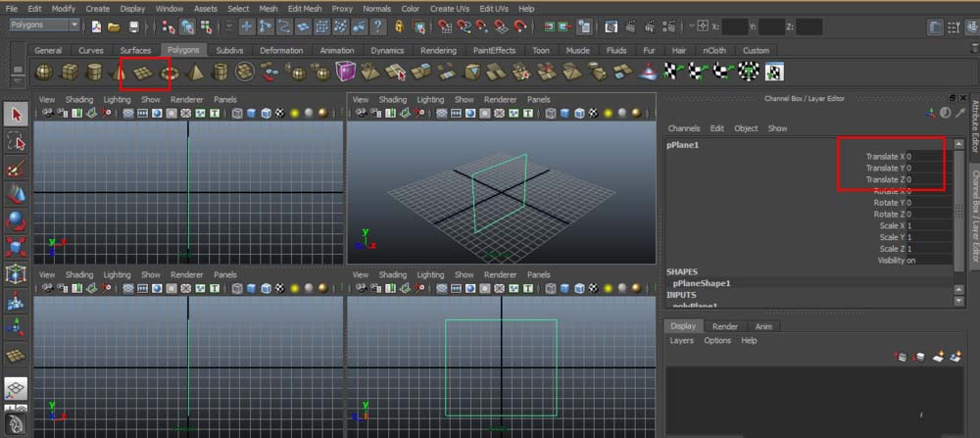
Task: Select the polygon pyramid shelf icon
Action: pos(195,72)
